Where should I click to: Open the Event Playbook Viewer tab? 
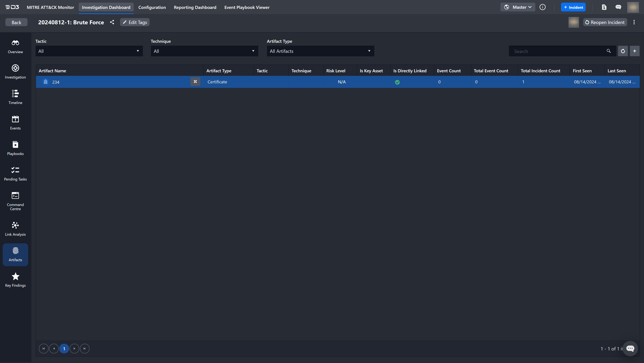click(247, 7)
